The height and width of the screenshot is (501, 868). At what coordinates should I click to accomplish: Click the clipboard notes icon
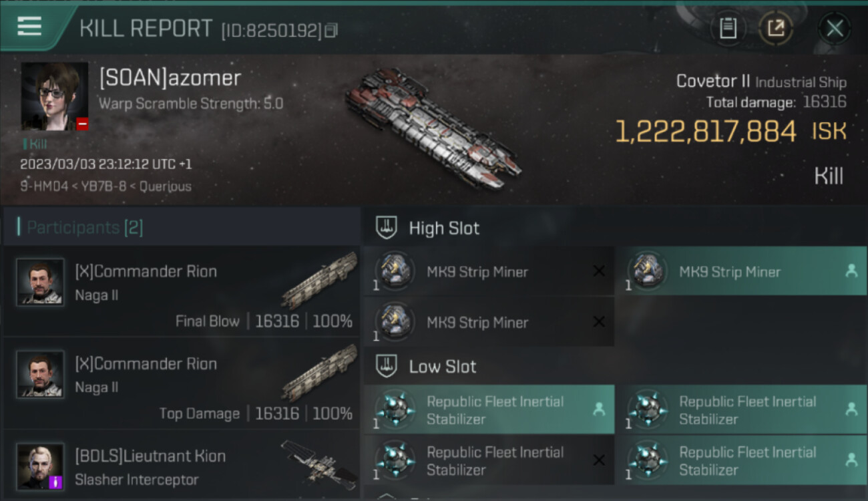pos(728,28)
